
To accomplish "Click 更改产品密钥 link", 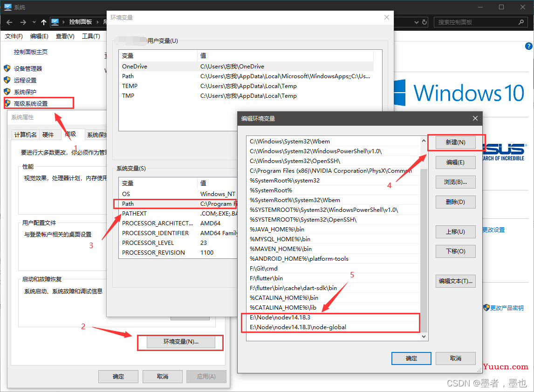I will coord(507,308).
